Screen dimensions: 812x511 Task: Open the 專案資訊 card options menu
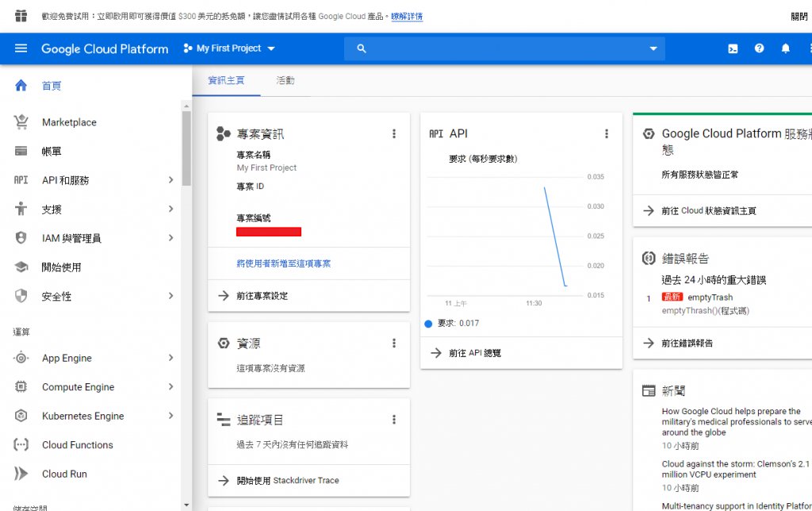[x=394, y=134]
